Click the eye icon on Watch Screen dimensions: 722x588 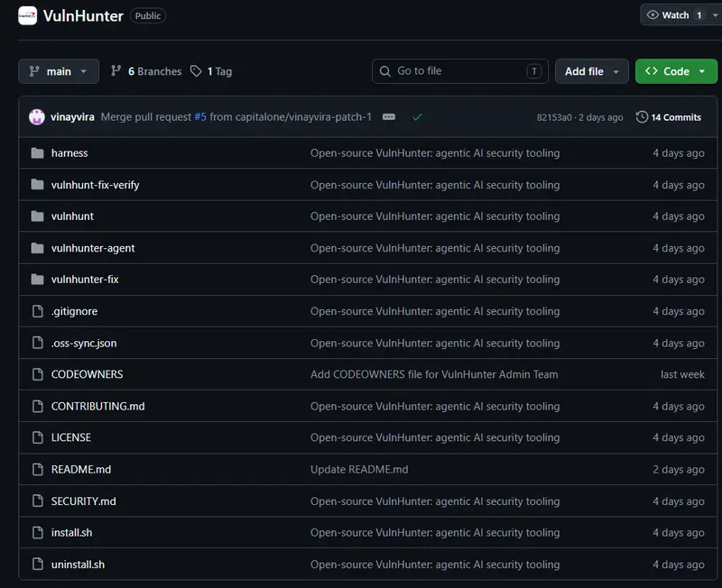pos(653,14)
